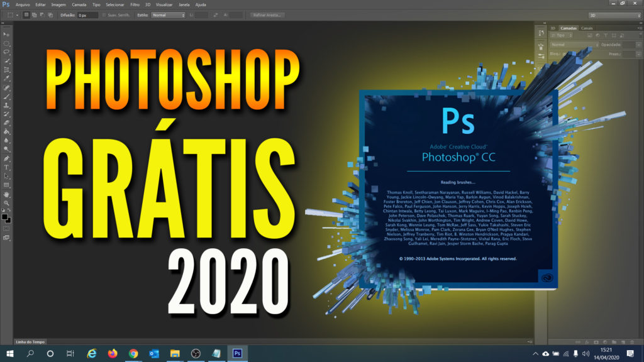Select the Path Selection tool
Image resolution: width=644 pixels, height=362 pixels.
[x=6, y=176]
